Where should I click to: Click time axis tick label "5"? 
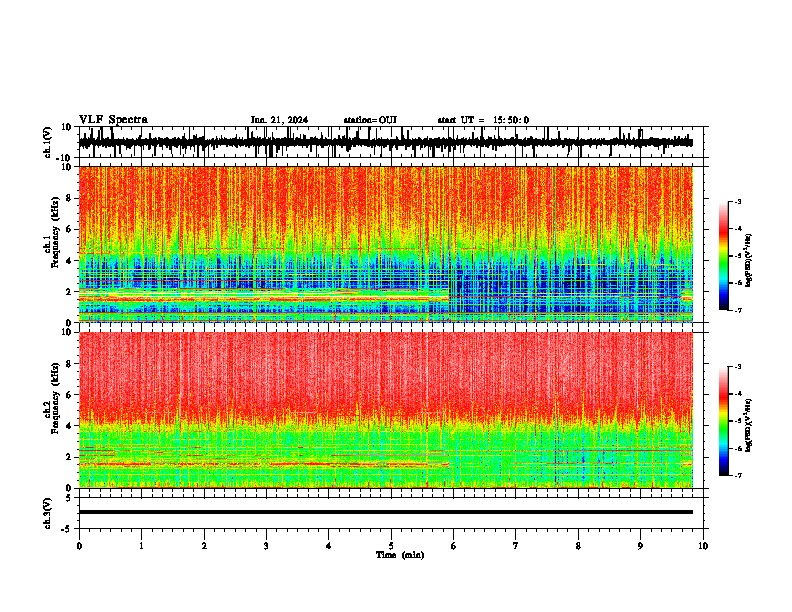[391, 546]
